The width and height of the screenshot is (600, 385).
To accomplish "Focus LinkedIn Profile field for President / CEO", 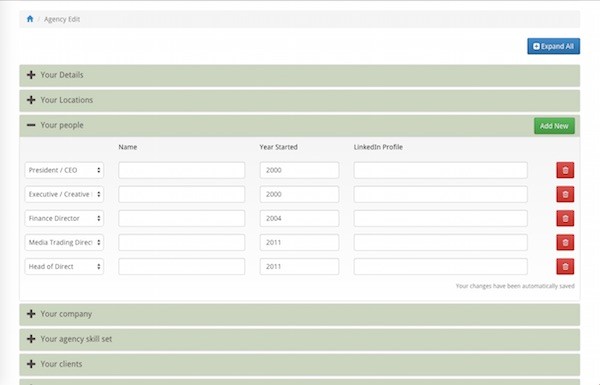I will (x=440, y=170).
